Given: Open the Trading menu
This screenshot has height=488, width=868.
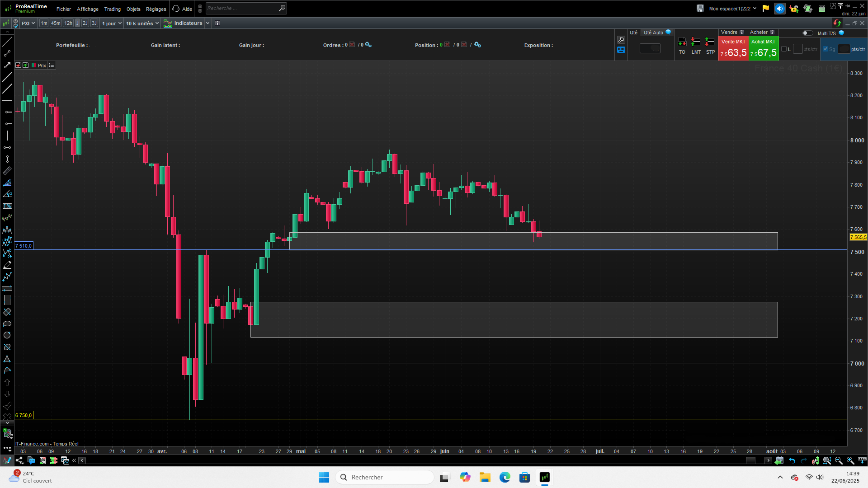Looking at the screenshot, I should (x=112, y=9).
